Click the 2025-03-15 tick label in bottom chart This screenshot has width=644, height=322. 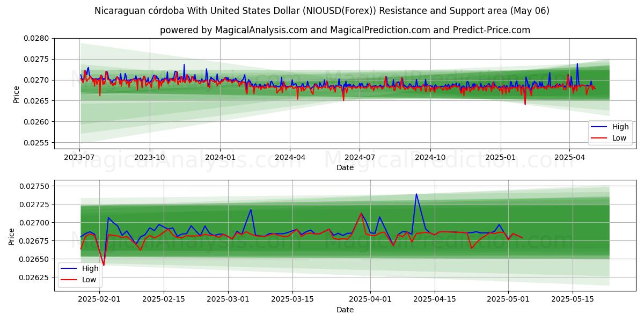pyautogui.click(x=293, y=299)
